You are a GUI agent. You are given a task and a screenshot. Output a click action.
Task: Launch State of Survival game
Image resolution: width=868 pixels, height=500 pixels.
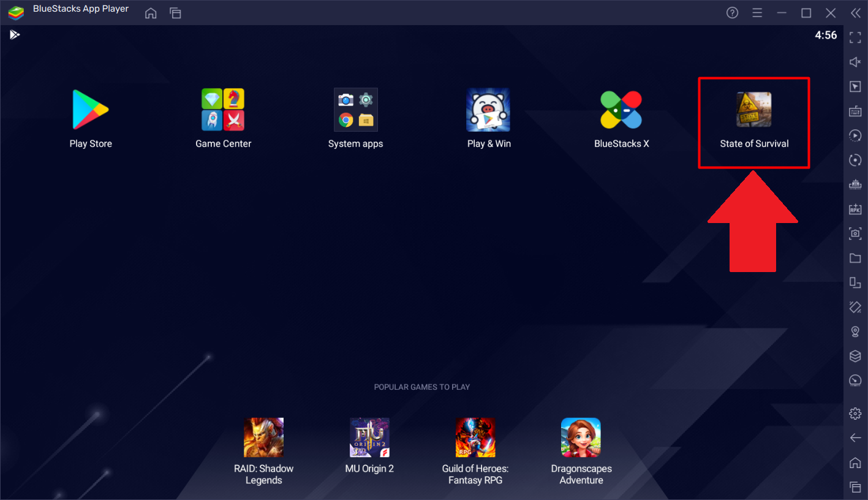click(754, 110)
